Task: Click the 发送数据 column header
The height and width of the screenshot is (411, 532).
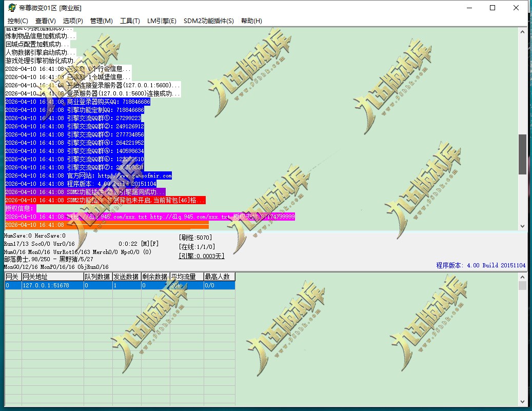Action: coord(127,277)
